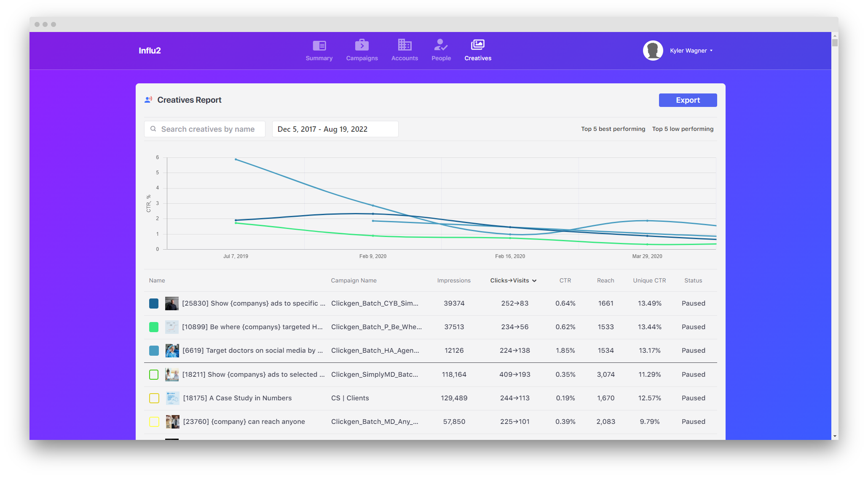Show Top 5 best performing creatives
Image resolution: width=868 pixels, height=482 pixels.
(613, 129)
